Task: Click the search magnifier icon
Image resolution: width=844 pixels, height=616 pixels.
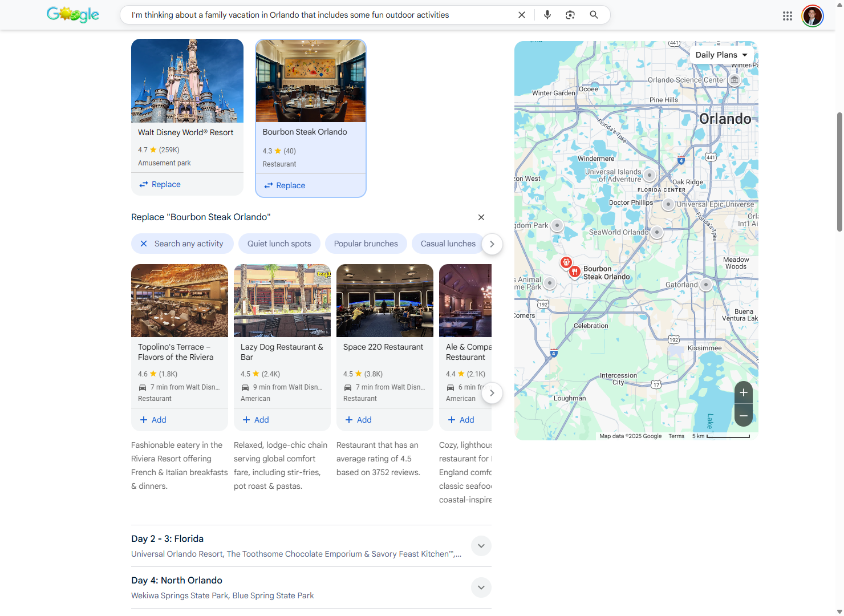Action: [x=594, y=14]
